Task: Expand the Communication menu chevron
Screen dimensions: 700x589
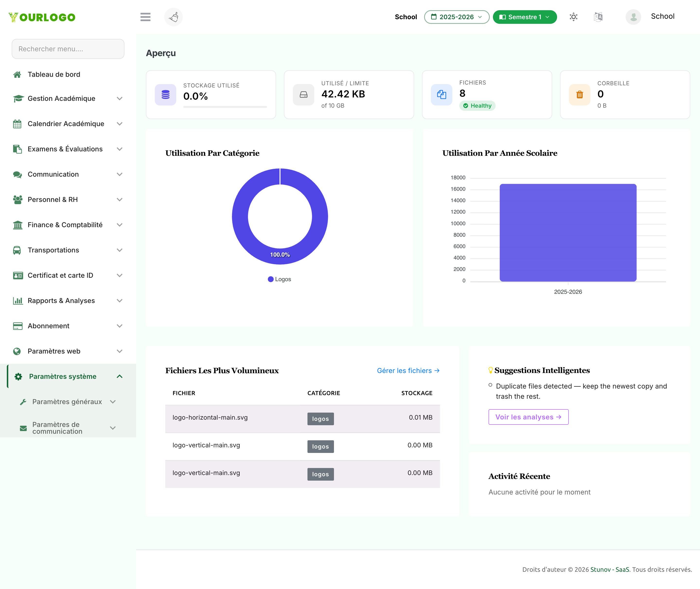Action: tap(120, 174)
